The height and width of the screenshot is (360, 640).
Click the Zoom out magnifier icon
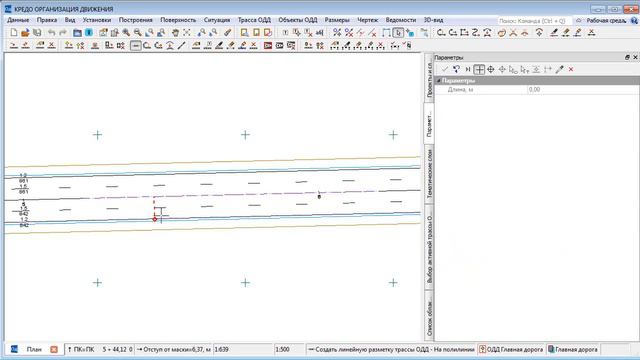coord(138,33)
